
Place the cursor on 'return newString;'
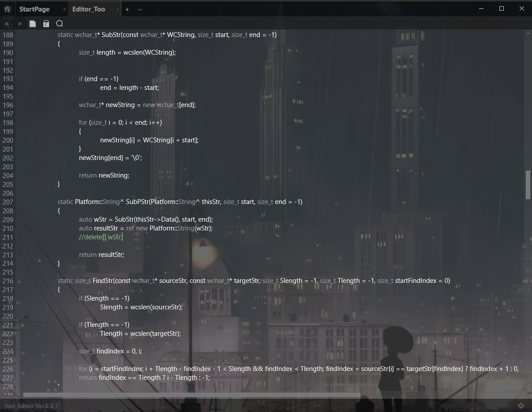(x=104, y=175)
